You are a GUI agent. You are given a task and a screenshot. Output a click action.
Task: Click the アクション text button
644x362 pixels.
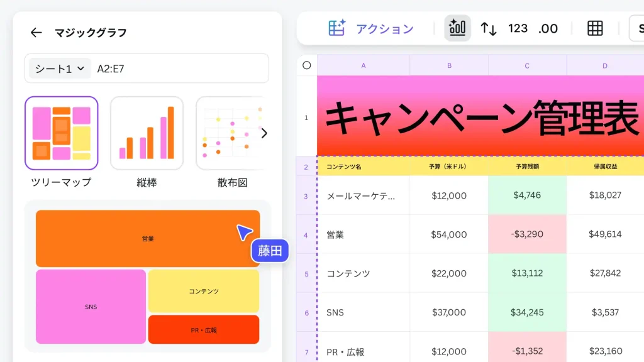384,29
